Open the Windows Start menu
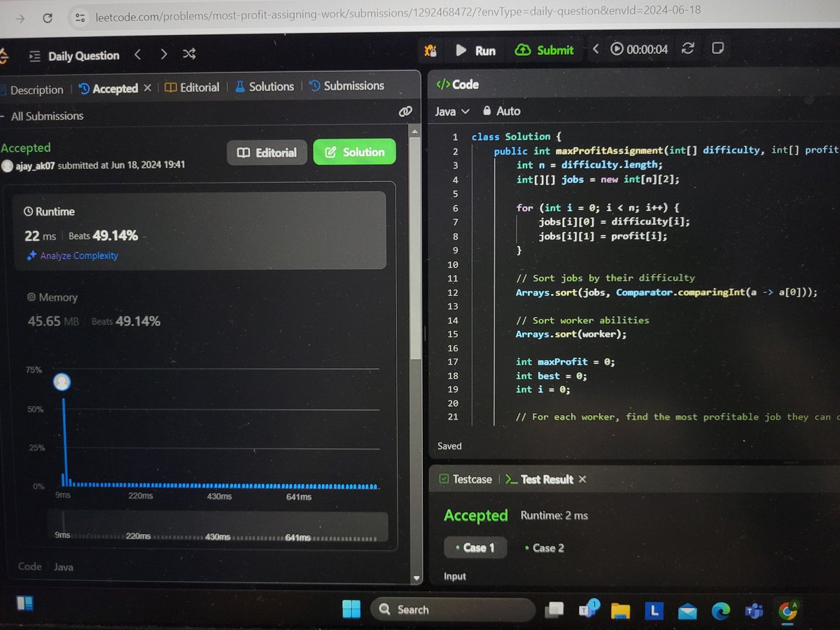Image resolution: width=840 pixels, height=630 pixels. point(352,609)
